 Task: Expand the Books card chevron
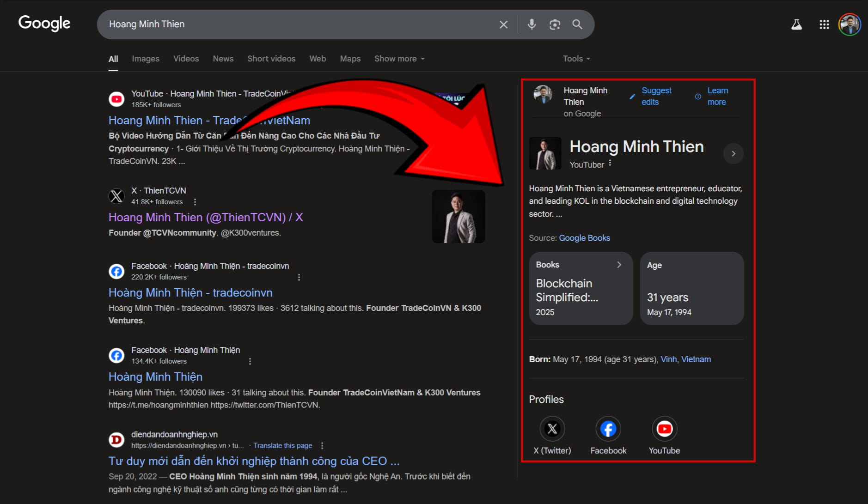click(x=619, y=265)
